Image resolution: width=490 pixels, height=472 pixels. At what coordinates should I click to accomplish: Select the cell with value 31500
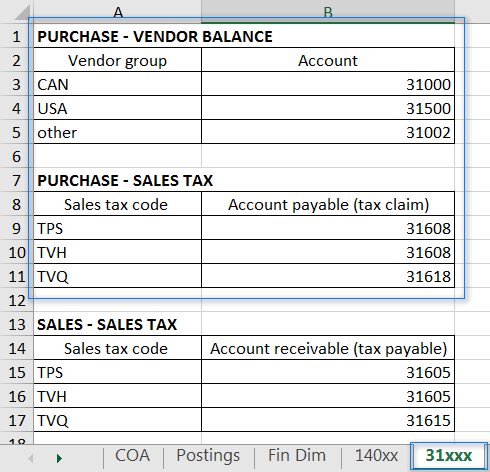point(328,108)
